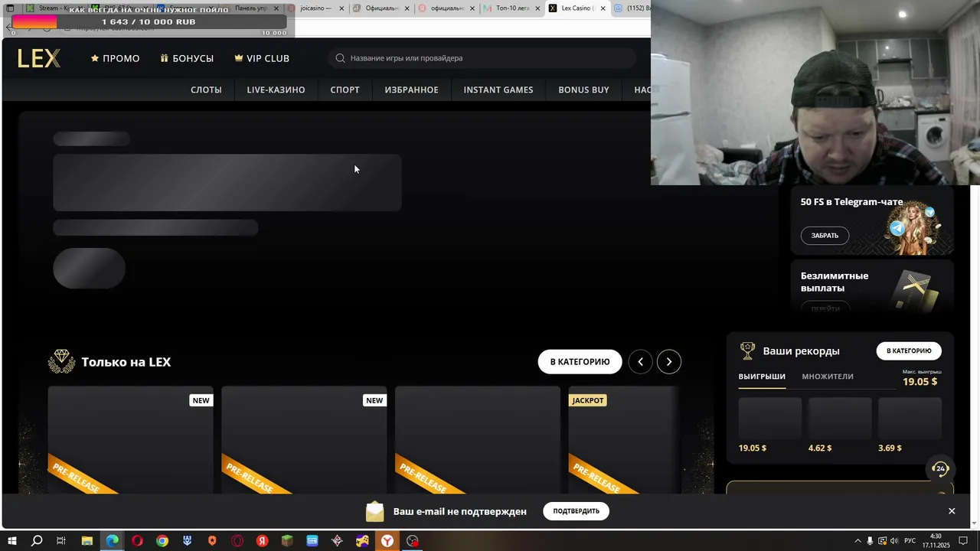Screen dimensions: 980x551
Task: Open the VPN app in taskbar
Action: click(312, 541)
